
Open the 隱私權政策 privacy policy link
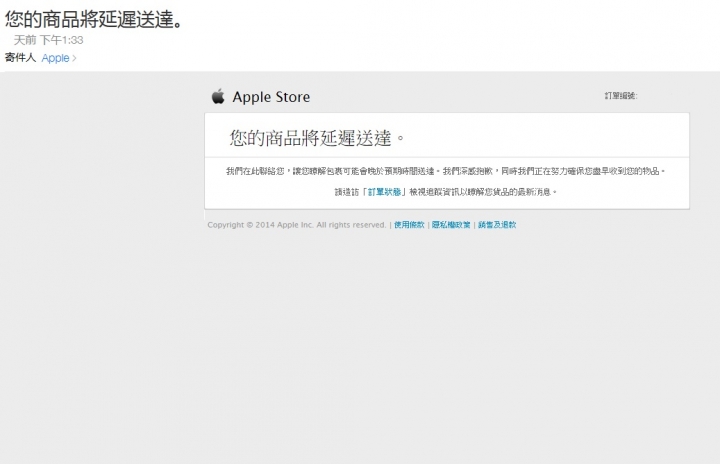pyautogui.click(x=451, y=225)
